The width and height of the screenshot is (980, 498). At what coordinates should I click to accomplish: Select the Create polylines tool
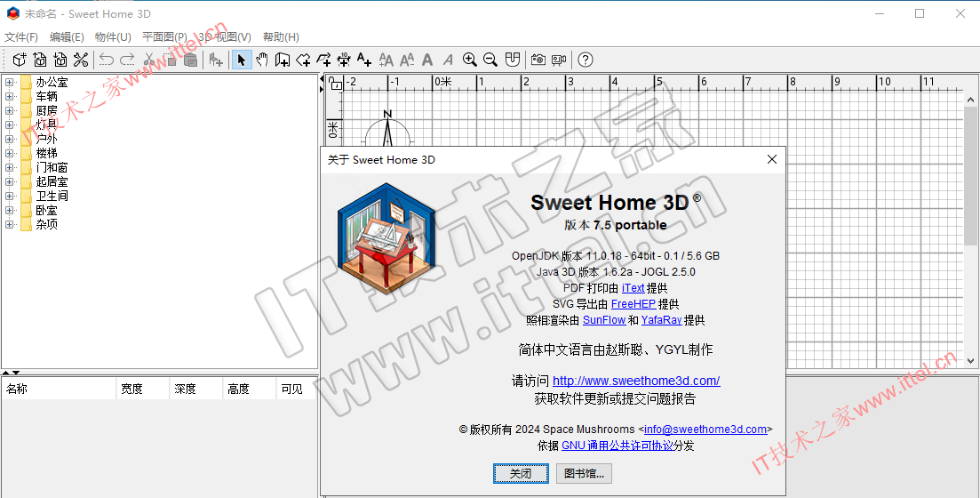[323, 60]
